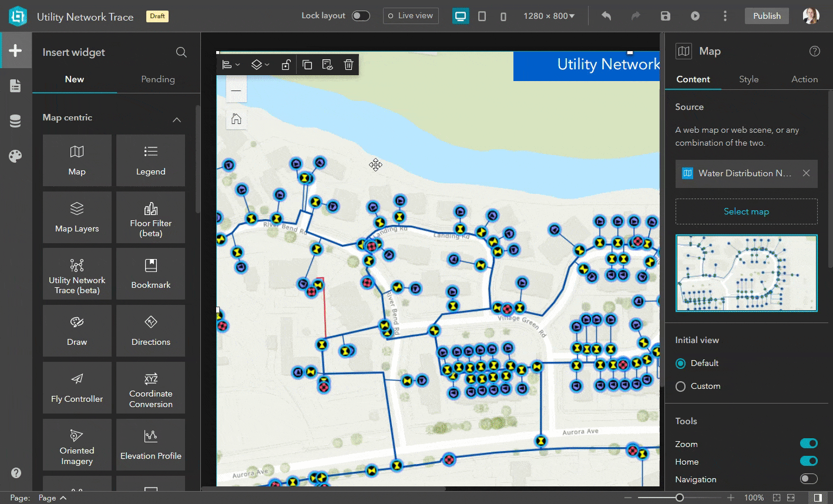Viewport: 833px width, 504px height.
Task: Click the Publish button
Action: tap(766, 16)
